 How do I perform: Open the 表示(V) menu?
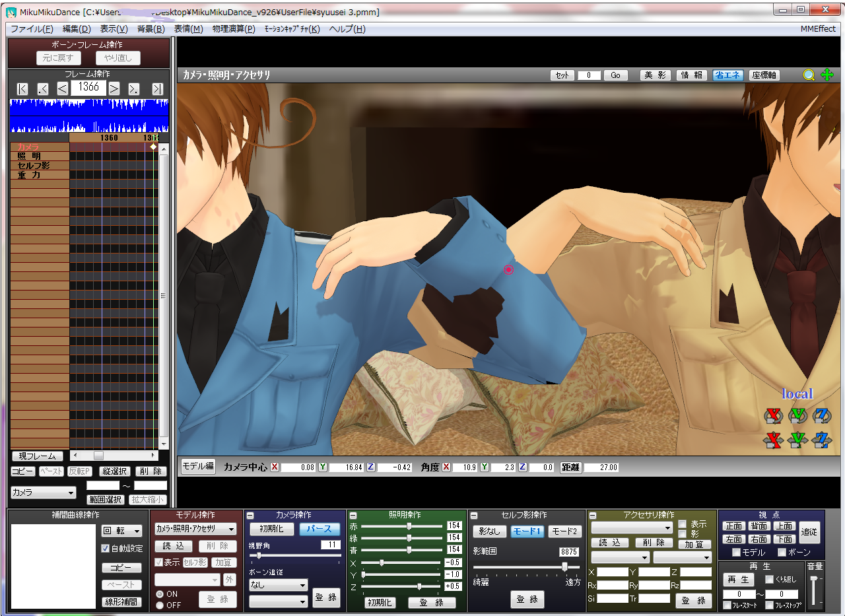[114, 29]
